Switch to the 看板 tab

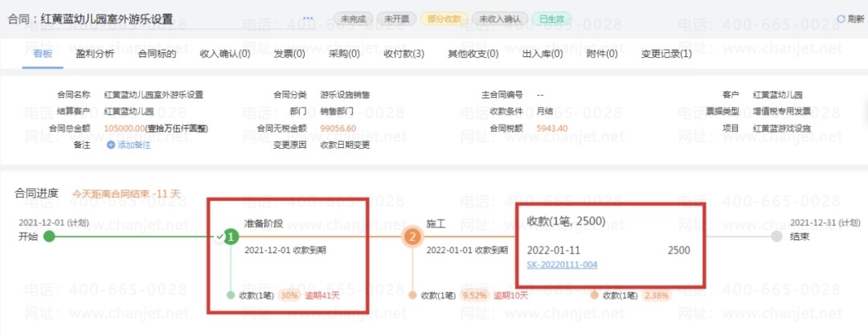click(43, 54)
